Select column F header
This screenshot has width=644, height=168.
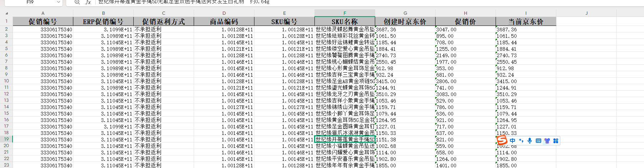click(345, 13)
